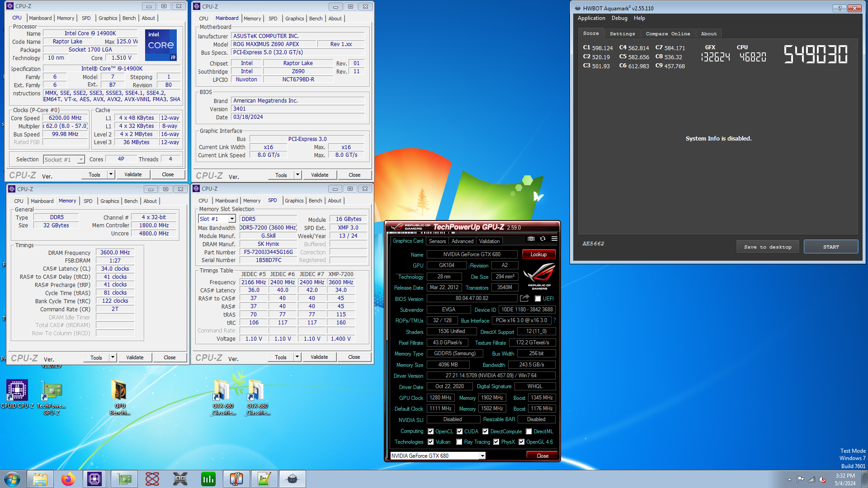Toggle the UEFI checkbox in GPU-Z
868x488 pixels.
coord(538,299)
